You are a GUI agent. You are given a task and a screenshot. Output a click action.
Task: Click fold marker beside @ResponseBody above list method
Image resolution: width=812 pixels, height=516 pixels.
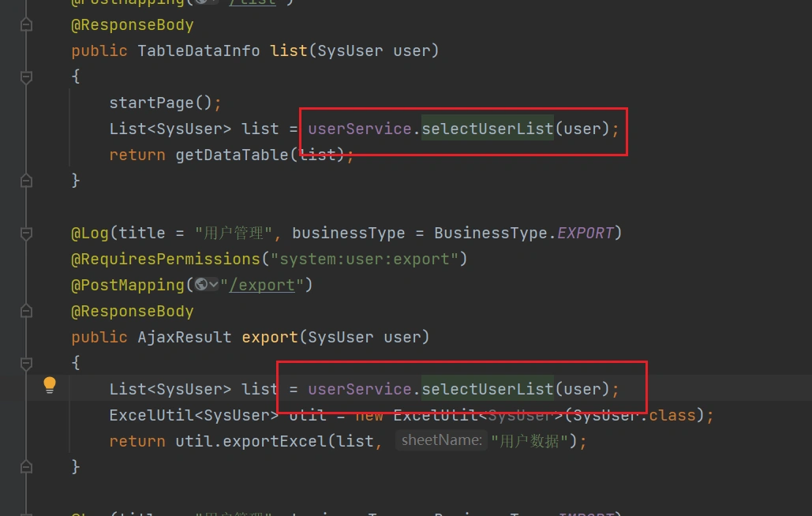point(26,25)
